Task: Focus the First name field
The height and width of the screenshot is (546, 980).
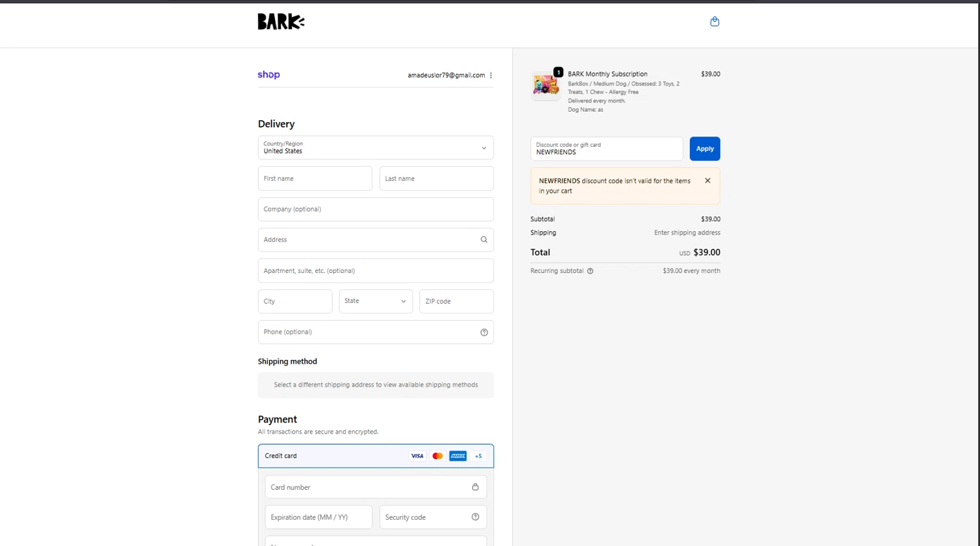Action: point(315,178)
